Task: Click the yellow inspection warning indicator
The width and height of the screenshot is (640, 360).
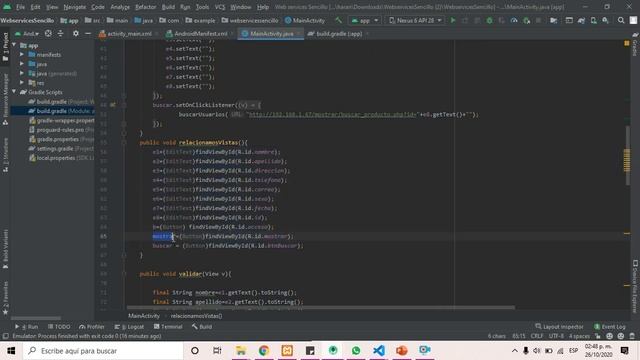Action: click(x=627, y=43)
